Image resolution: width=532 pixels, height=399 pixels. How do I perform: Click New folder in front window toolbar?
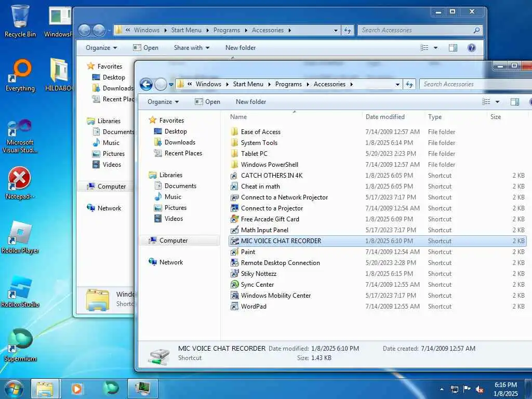coord(251,102)
